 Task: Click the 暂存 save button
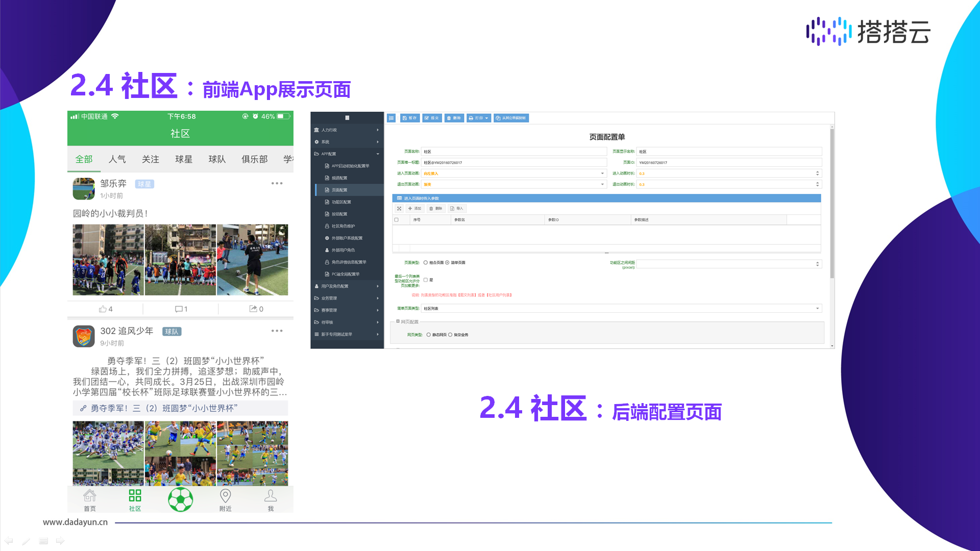(x=410, y=118)
